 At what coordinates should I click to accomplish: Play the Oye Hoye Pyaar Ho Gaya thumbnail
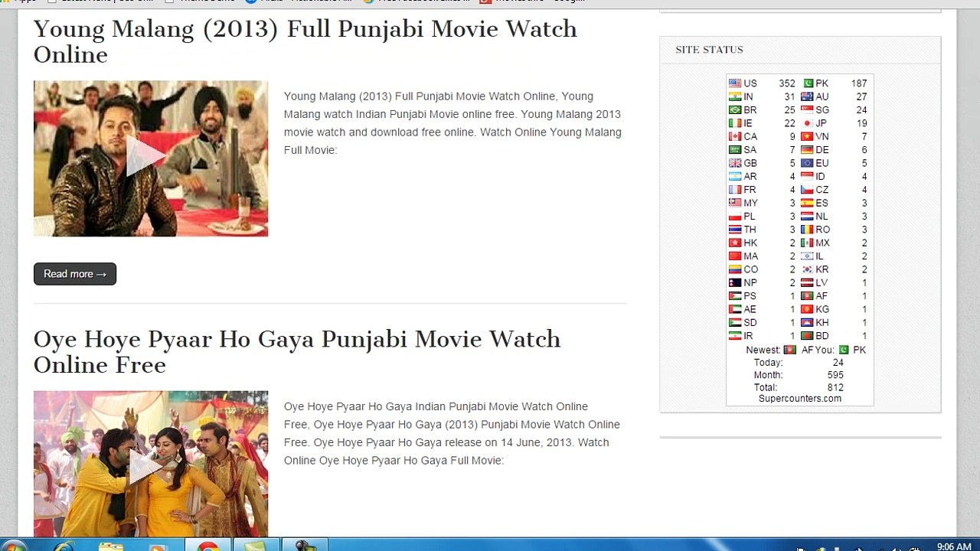pos(151,465)
